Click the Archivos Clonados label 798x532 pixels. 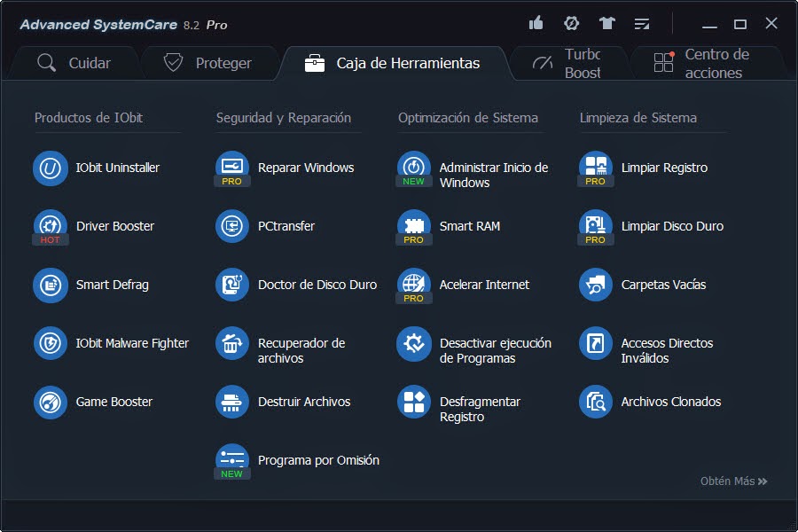coord(671,403)
